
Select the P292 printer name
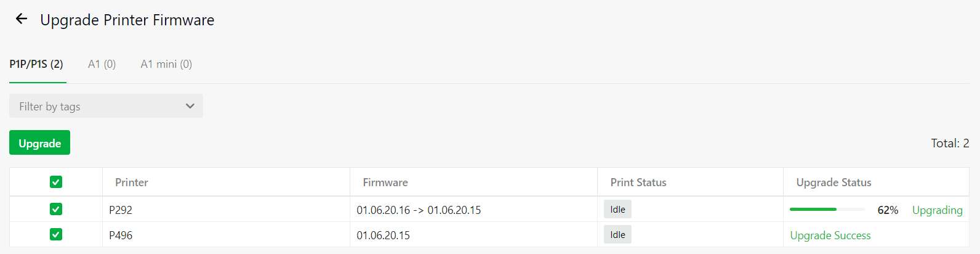pyautogui.click(x=121, y=210)
